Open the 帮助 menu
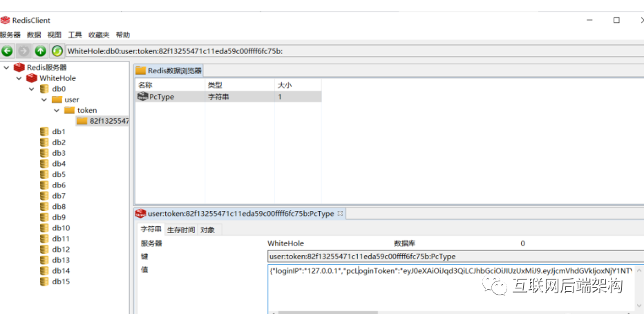Image resolution: width=644 pixels, height=314 pixels. coord(123,35)
